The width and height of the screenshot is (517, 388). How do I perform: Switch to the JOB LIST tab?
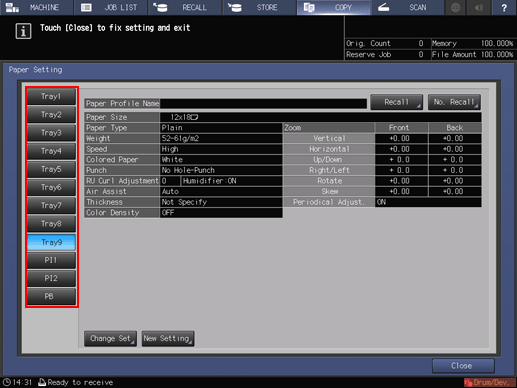(111, 7)
